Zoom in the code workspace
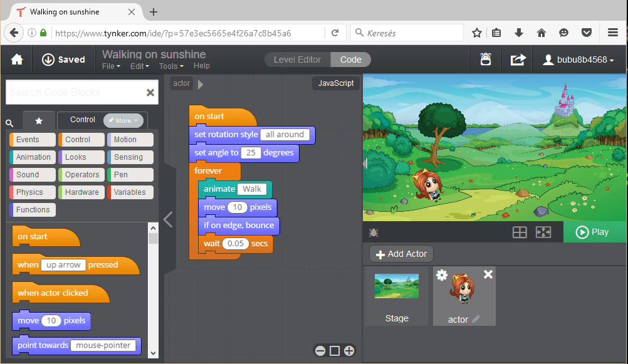 tap(349, 351)
